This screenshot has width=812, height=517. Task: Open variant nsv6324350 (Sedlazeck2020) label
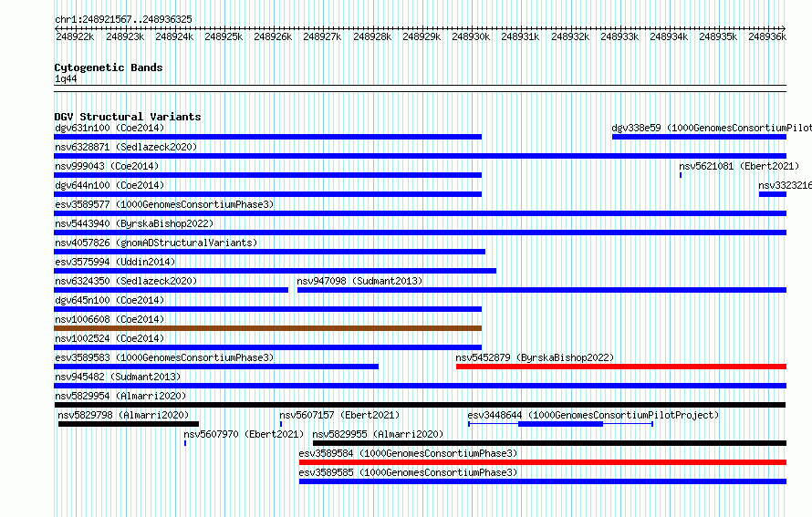(x=126, y=281)
